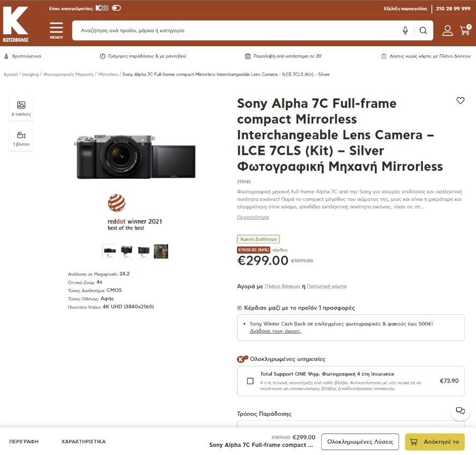
Task: Watch the video via '1 βίντεο' icon
Action: tap(21, 138)
